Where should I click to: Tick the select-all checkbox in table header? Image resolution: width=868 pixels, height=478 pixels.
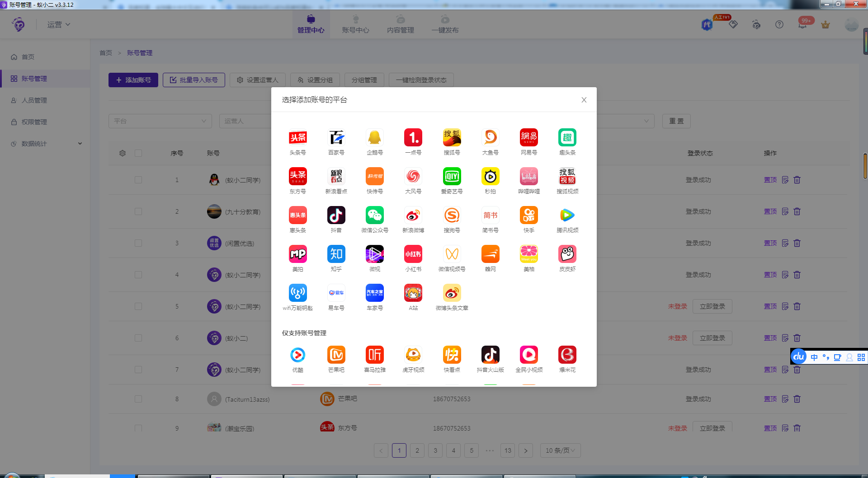(x=138, y=153)
